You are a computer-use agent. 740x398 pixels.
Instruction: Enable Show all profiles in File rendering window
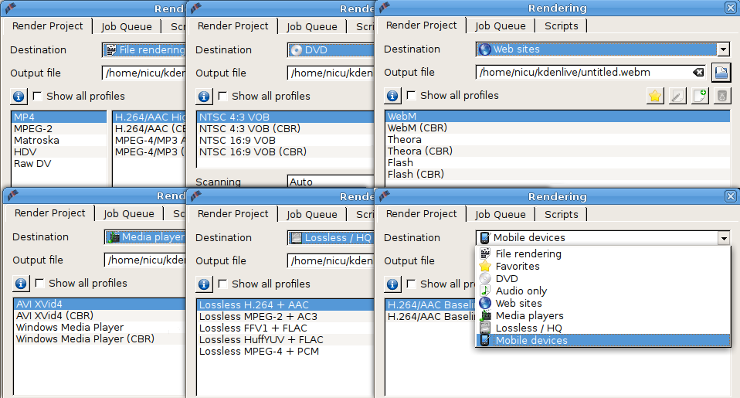37,96
